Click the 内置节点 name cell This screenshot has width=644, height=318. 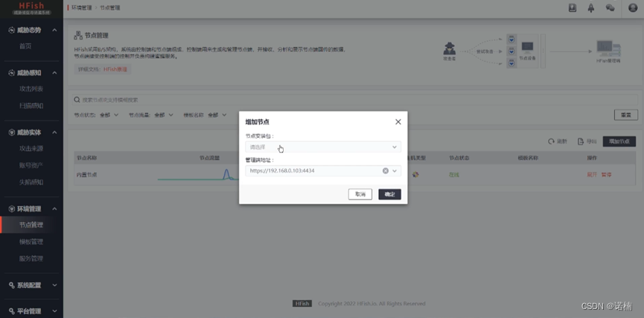[86, 174]
